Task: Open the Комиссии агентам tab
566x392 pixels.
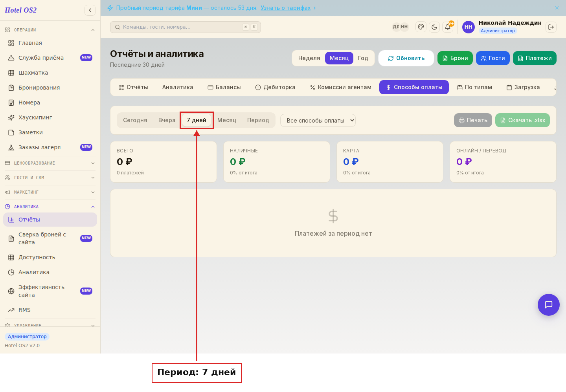Action: 340,87
